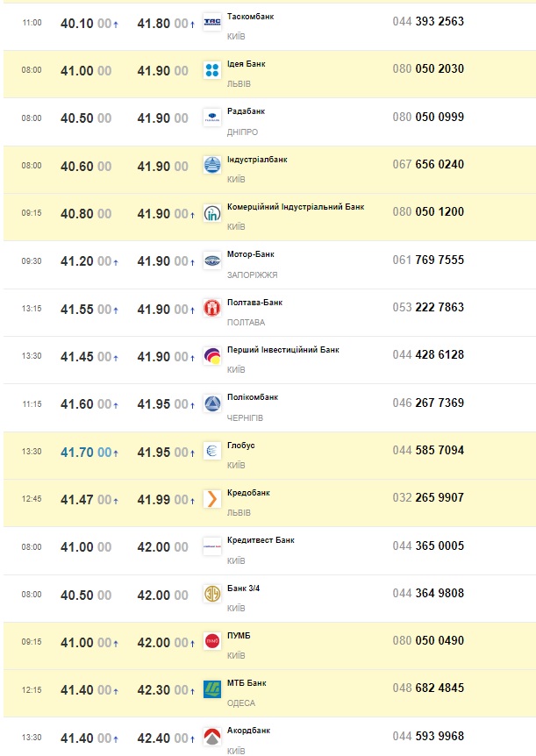Screen dimensions: 536x756
Task: Click phone number 032 265 9907
Action: pyautogui.click(x=428, y=498)
